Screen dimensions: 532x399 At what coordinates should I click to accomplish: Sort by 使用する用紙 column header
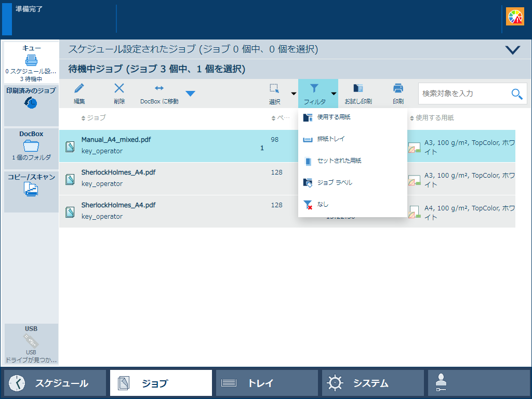(432, 118)
